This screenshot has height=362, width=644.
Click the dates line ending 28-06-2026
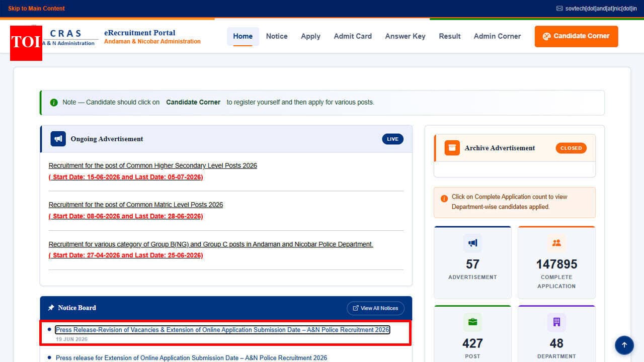click(126, 216)
